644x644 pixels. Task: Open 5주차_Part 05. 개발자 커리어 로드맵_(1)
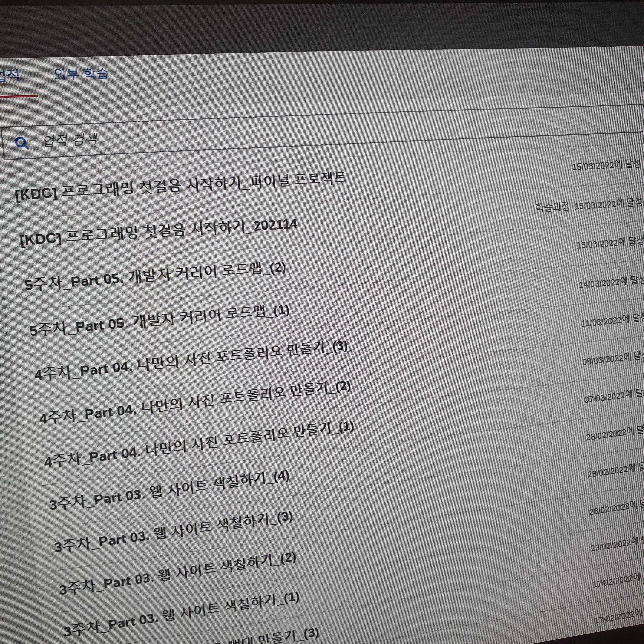pos(159,320)
